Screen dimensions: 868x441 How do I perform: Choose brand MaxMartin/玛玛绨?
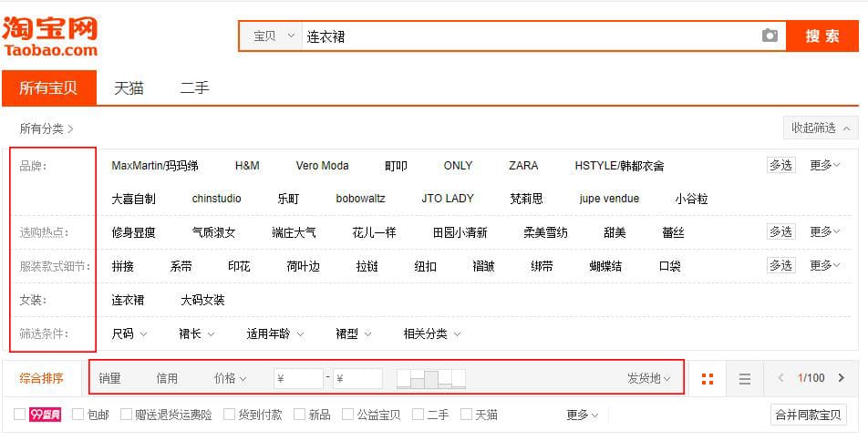155,166
